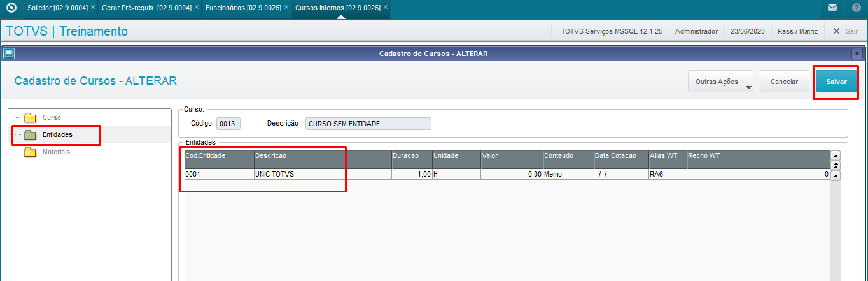The width and height of the screenshot is (868, 281).
Task: Click the grid page-up double arrow
Action: 836,165
